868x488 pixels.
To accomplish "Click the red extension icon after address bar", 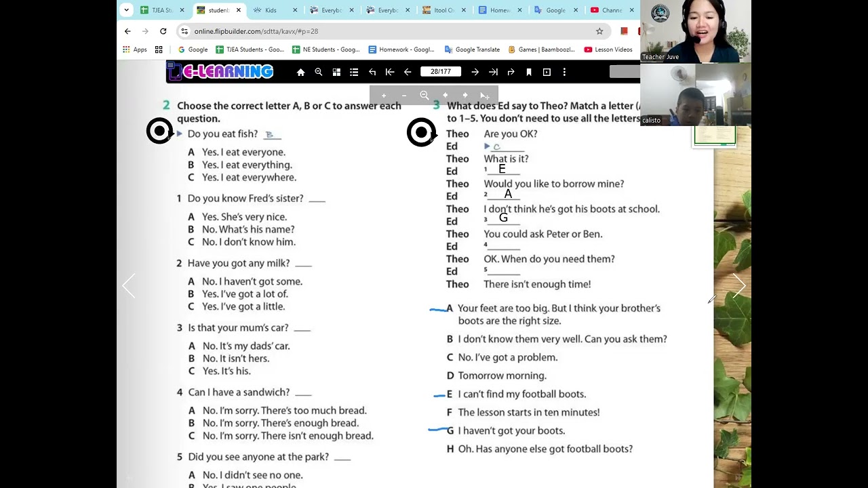I will point(624,31).
